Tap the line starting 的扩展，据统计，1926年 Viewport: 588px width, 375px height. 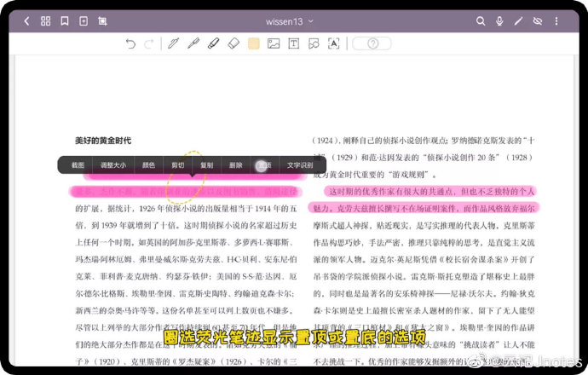(186, 209)
